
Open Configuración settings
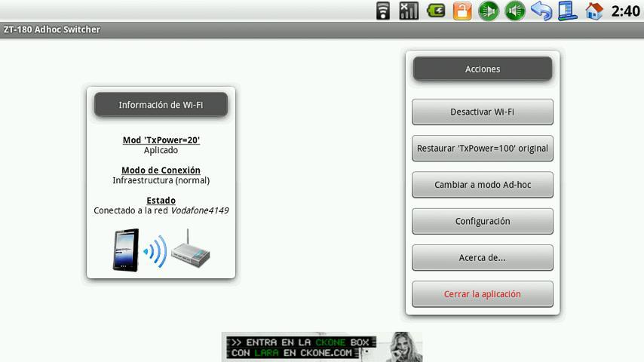click(x=483, y=221)
